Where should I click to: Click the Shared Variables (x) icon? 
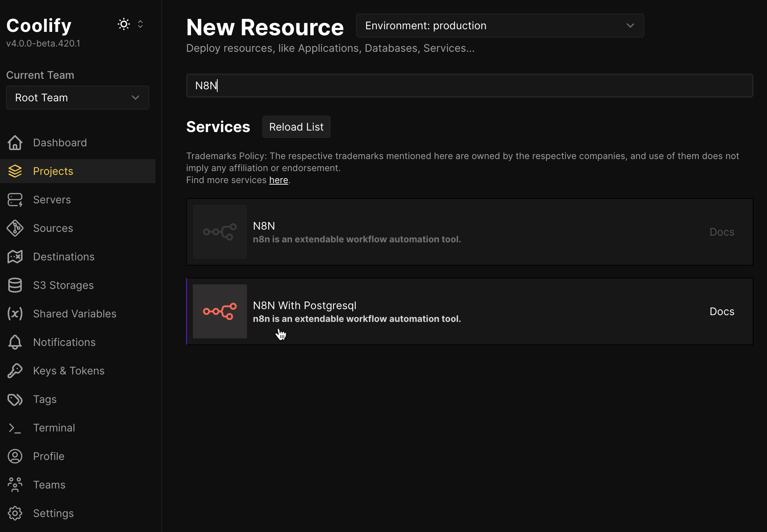pyautogui.click(x=15, y=314)
